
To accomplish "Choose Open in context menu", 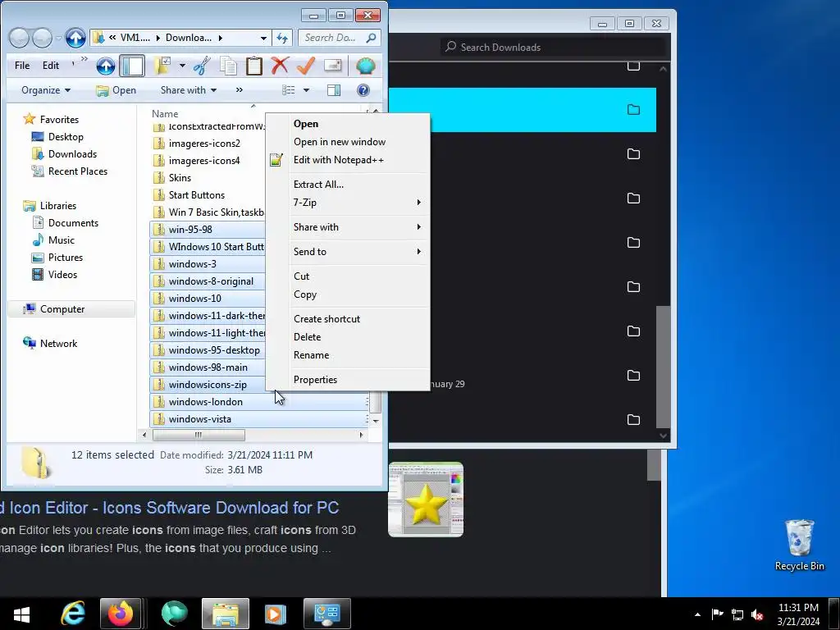I will point(348,124).
